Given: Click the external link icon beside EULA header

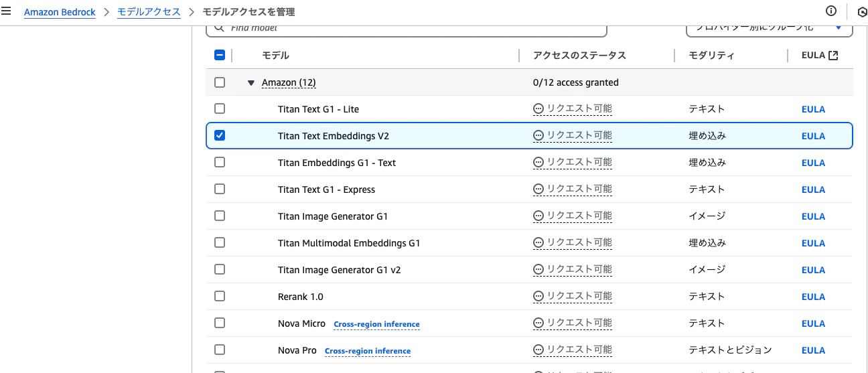Looking at the screenshot, I should pos(833,56).
